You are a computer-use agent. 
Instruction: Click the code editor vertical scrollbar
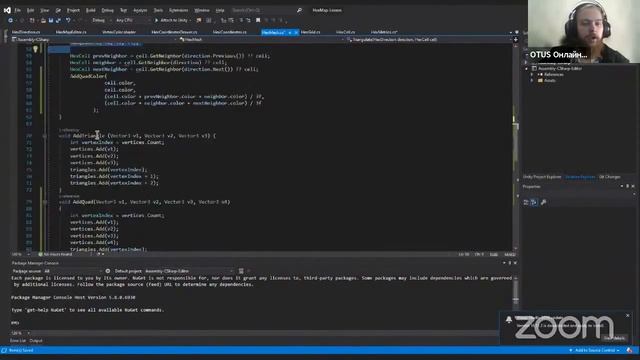516,147
